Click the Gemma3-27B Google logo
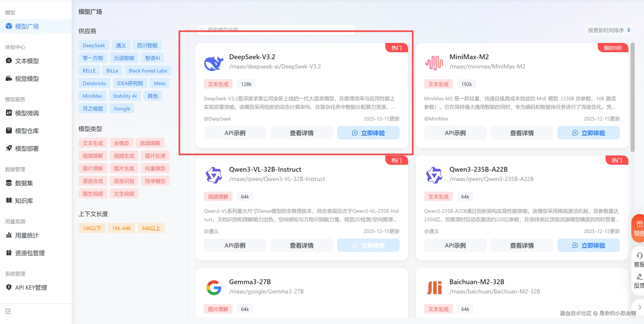 214,288
